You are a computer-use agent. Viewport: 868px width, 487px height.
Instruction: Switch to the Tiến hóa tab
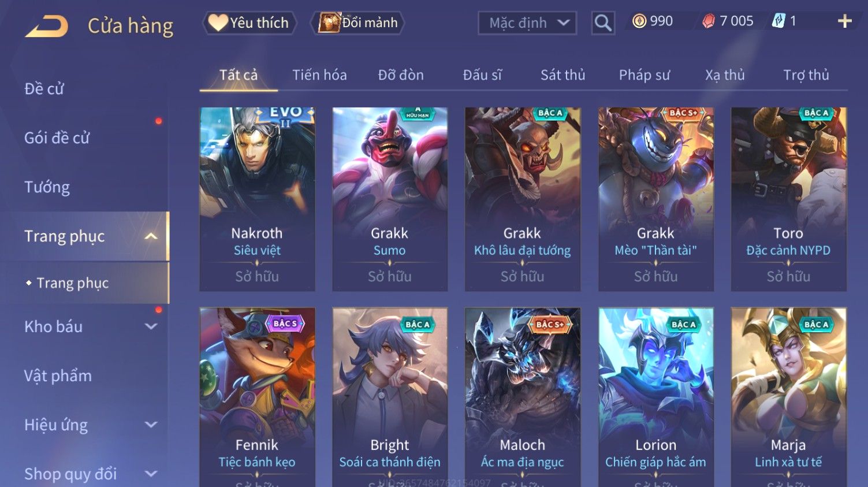(319, 75)
